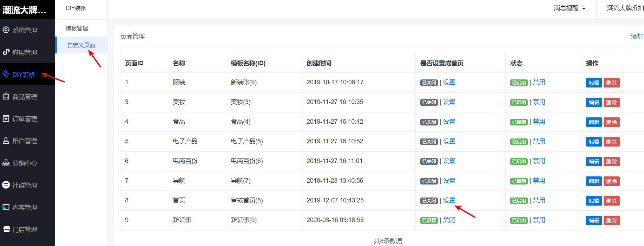Edit the 美妆 page row

pos(594,102)
